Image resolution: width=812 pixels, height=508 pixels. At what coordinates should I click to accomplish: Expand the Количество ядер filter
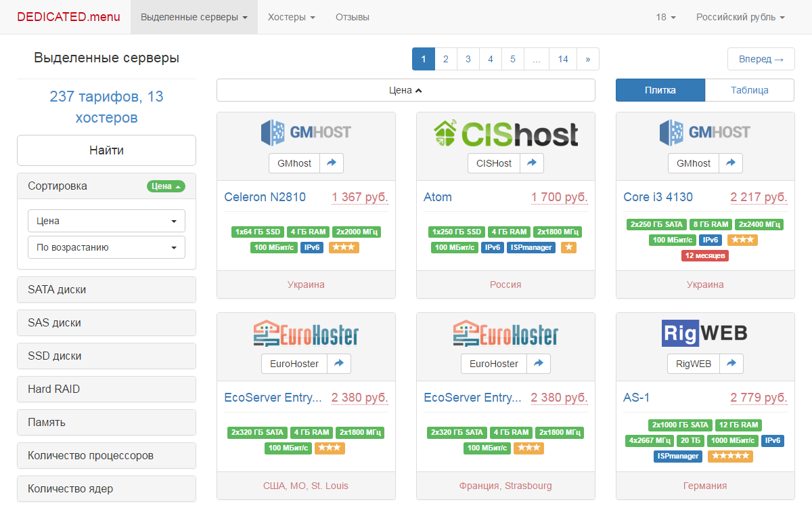(x=106, y=489)
